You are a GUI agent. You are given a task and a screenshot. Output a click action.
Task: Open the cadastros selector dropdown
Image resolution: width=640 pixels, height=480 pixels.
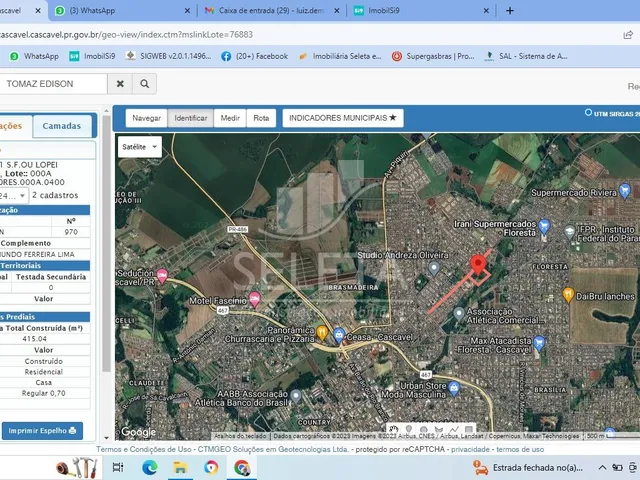click(13, 196)
